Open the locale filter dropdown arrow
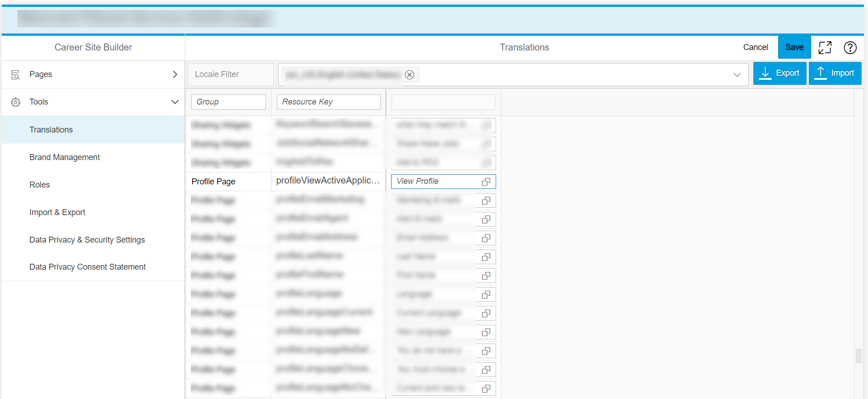The width and height of the screenshot is (868, 399). pyautogui.click(x=737, y=75)
